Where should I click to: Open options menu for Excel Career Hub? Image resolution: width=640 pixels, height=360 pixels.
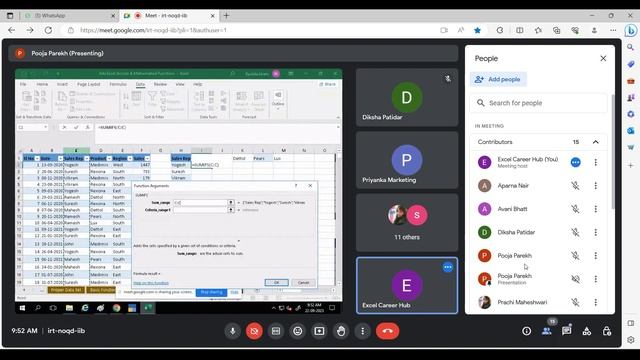[596, 162]
